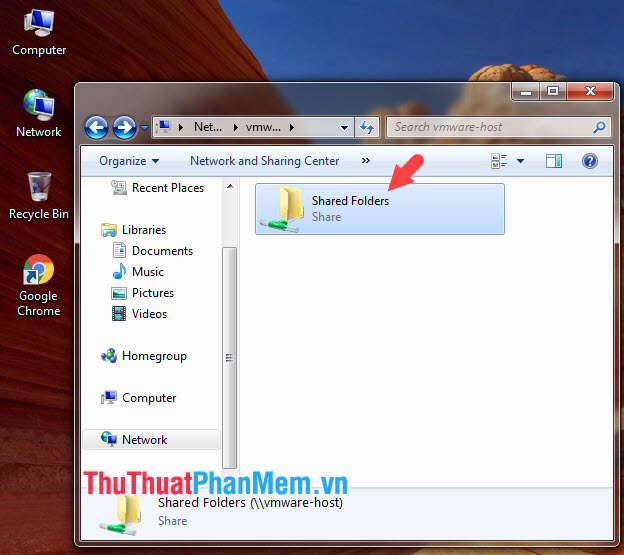Image resolution: width=624 pixels, height=555 pixels.
Task: Select the Network desktop icon
Action: point(39,113)
